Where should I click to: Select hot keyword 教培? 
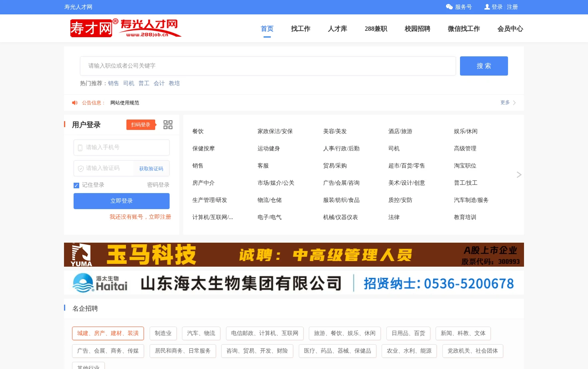(174, 83)
